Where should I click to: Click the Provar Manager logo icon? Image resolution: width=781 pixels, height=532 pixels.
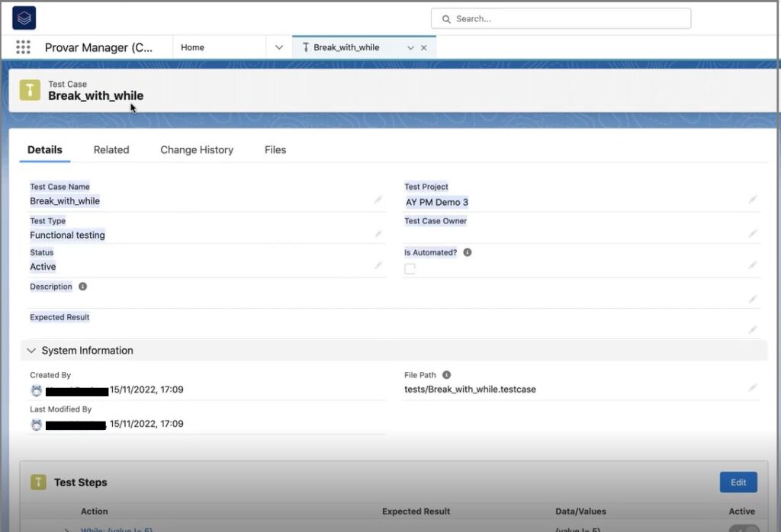click(x=24, y=18)
